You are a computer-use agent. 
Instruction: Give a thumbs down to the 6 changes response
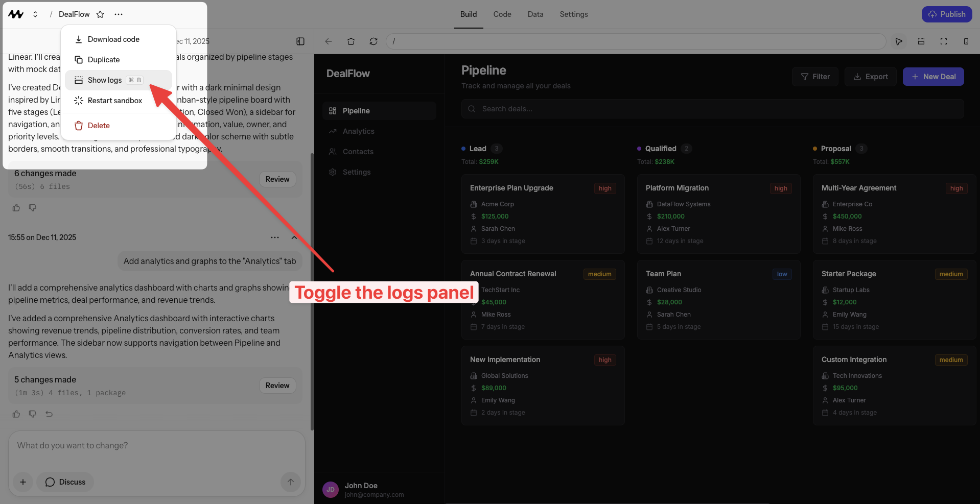click(x=32, y=207)
